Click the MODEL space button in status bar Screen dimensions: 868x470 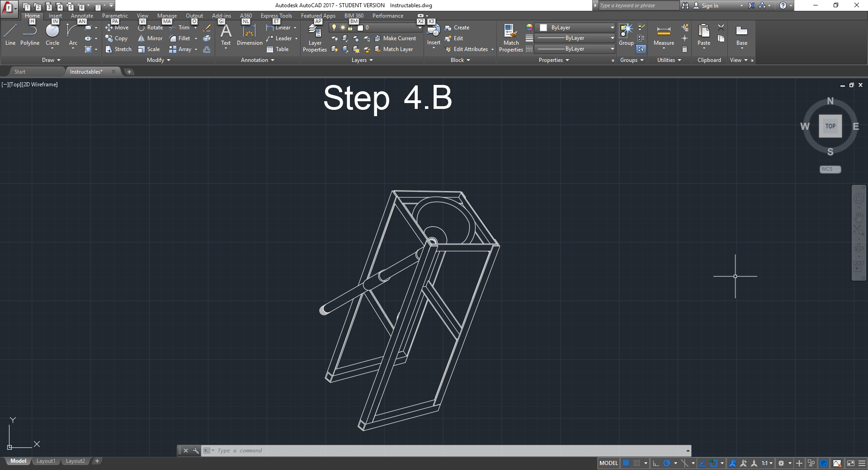(609, 463)
